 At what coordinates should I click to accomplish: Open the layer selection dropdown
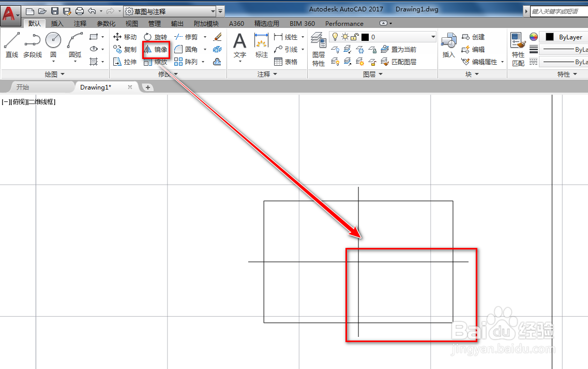tap(433, 37)
